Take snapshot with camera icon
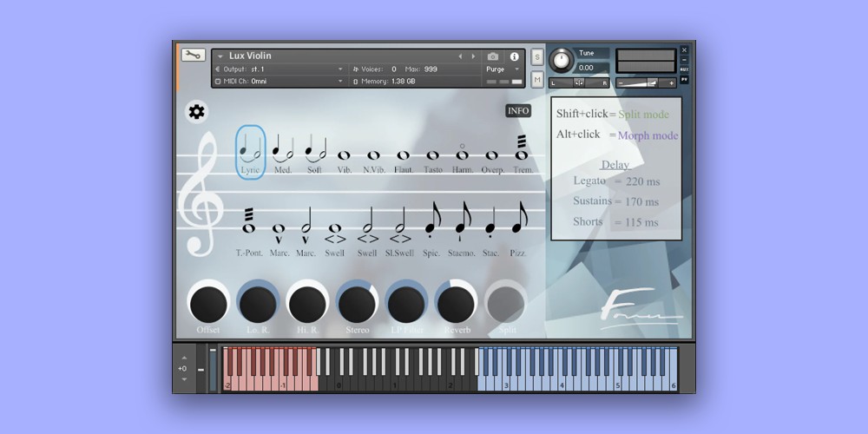 [493, 56]
